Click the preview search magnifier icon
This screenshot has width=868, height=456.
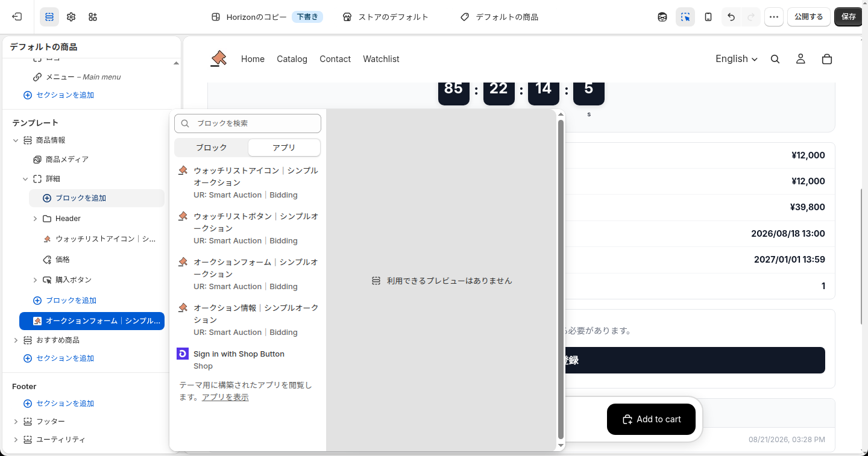point(775,59)
